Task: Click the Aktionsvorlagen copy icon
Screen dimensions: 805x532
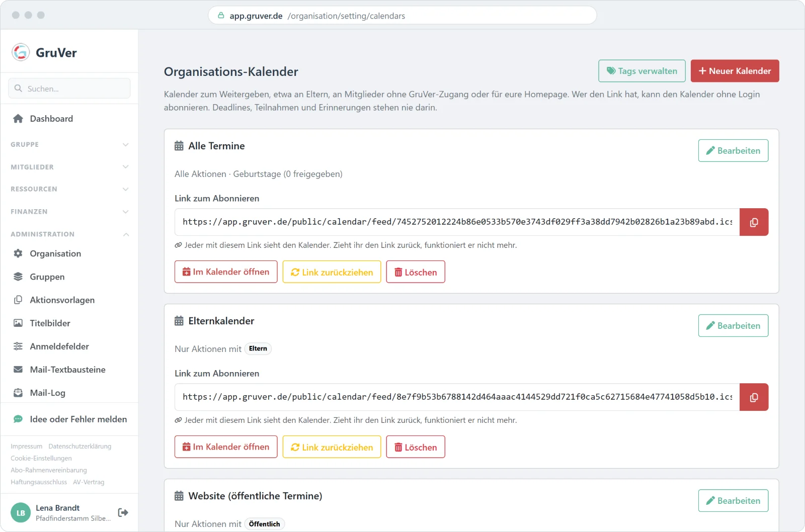Action: [18, 300]
